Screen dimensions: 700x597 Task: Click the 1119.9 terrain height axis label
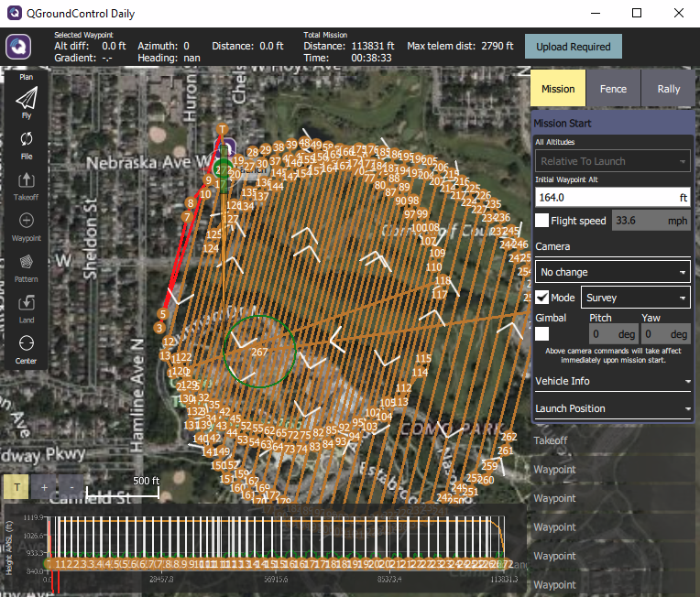click(x=34, y=517)
